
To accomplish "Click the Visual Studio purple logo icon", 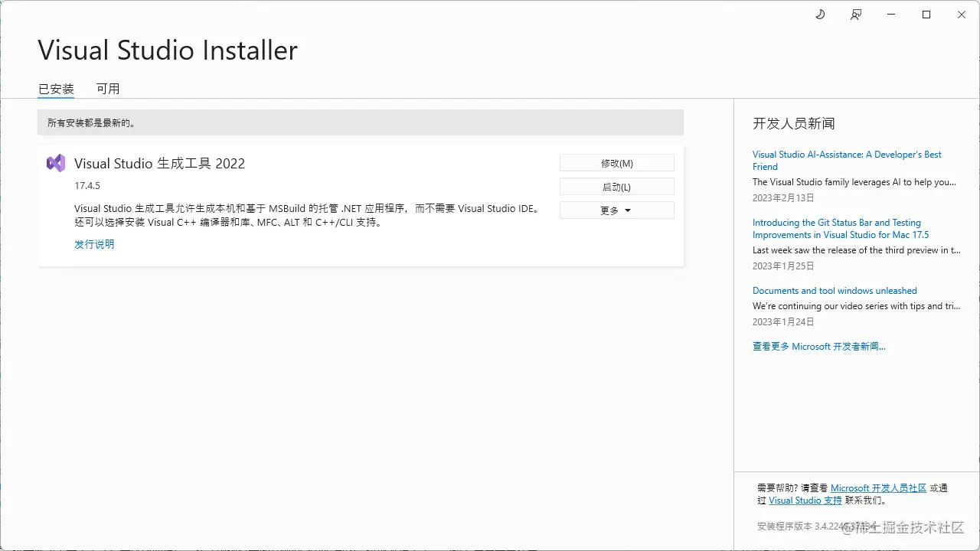I will (x=56, y=163).
